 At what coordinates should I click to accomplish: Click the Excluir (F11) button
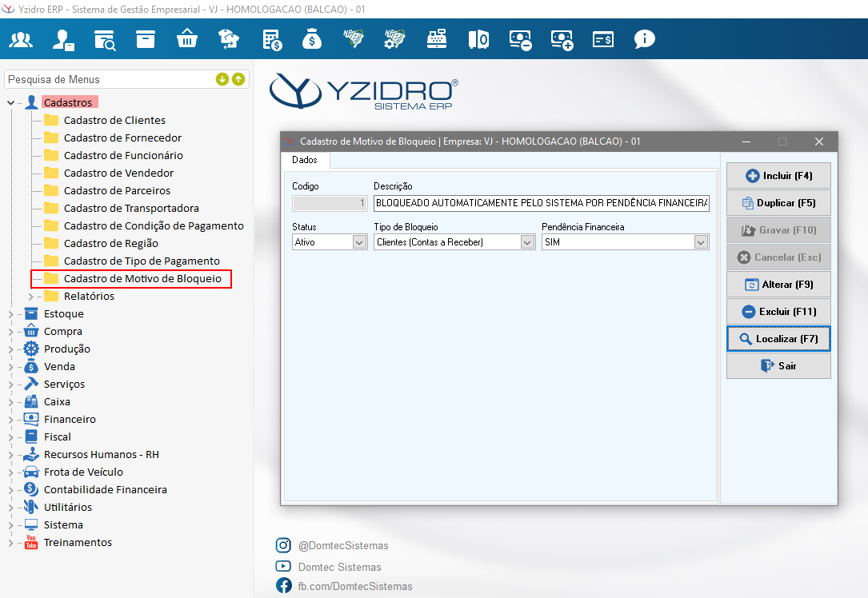coord(778,312)
